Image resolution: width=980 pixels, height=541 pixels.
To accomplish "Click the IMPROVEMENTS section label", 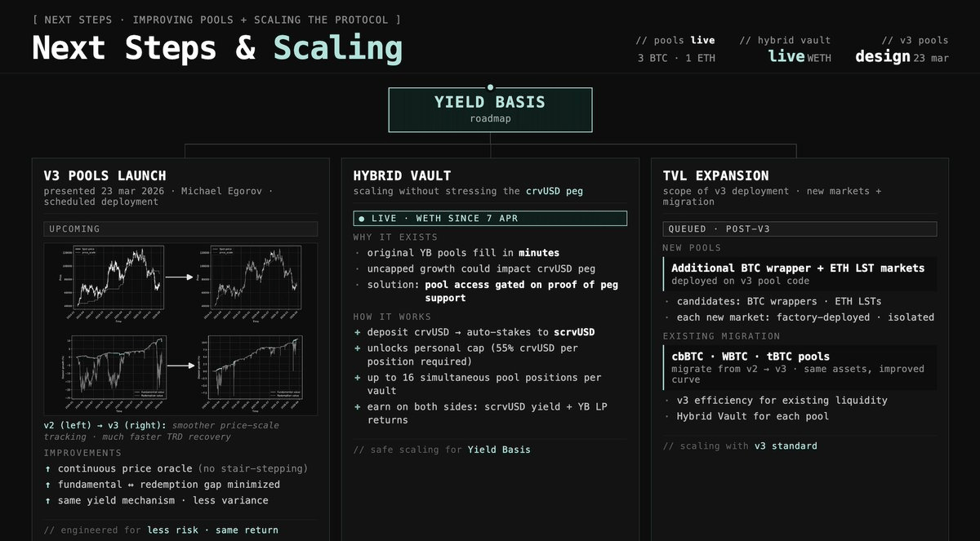I will pos(82,453).
